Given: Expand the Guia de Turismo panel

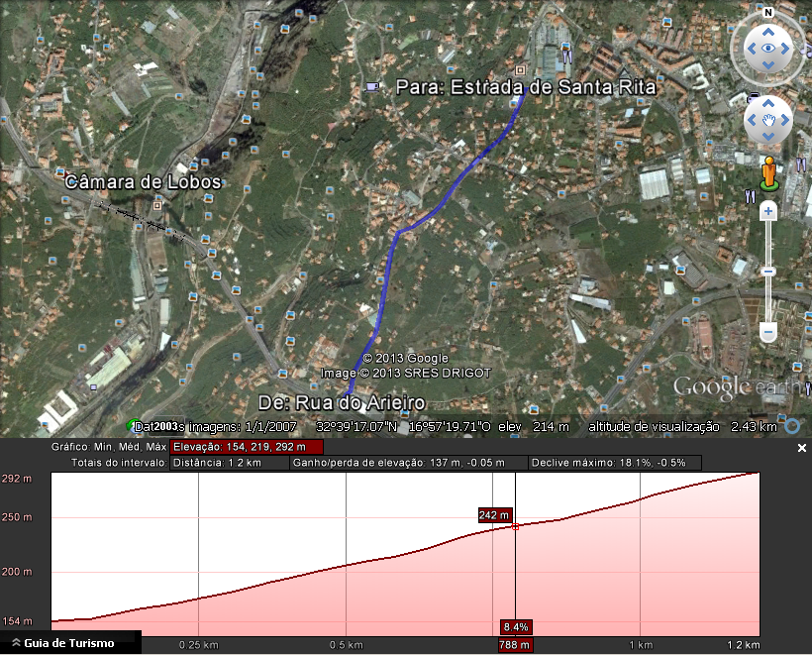Looking at the screenshot, I should click(x=63, y=643).
